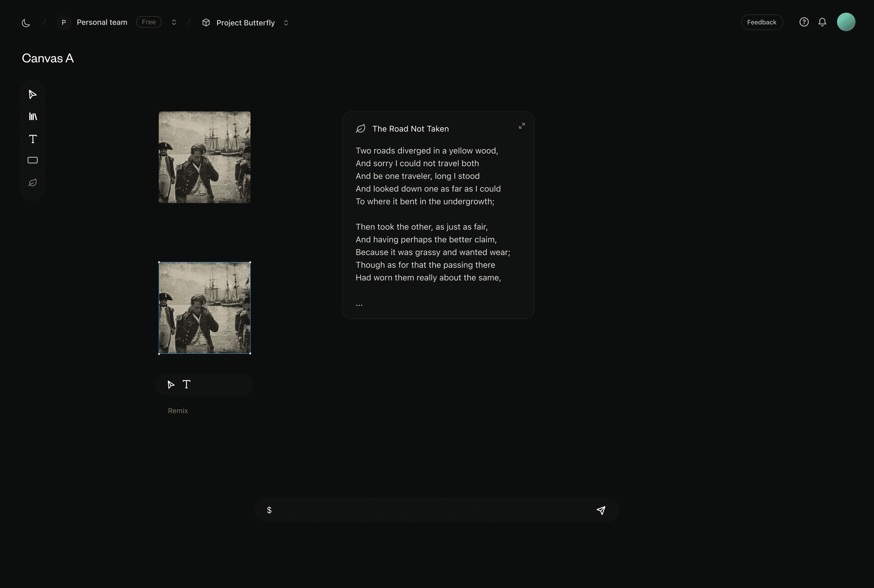874x588 pixels.
Task: Open the Personal team workspace
Action: pos(102,23)
